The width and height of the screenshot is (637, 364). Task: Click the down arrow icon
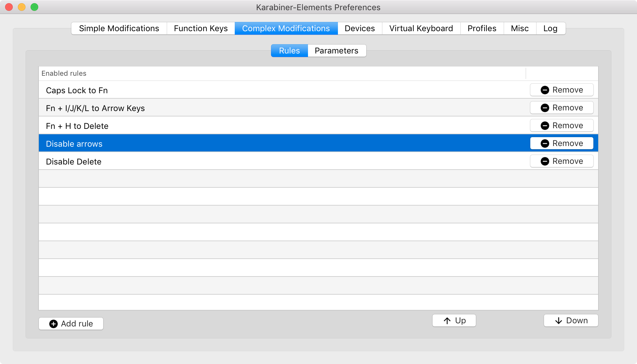(x=559, y=321)
